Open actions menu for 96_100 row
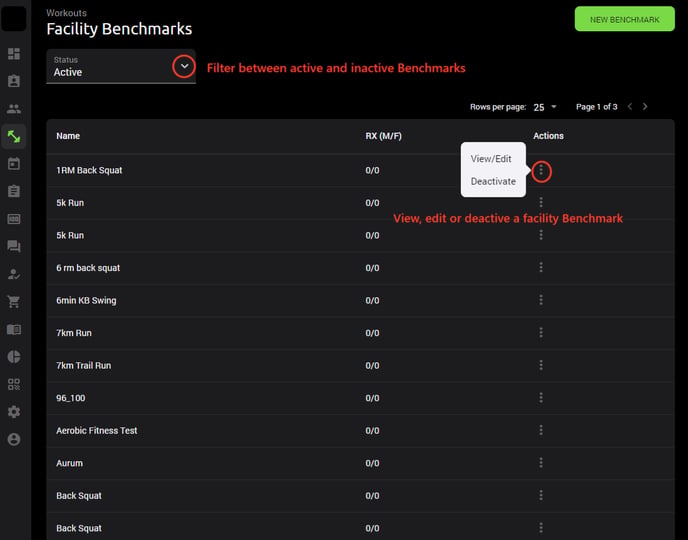The image size is (688, 540). tap(541, 397)
